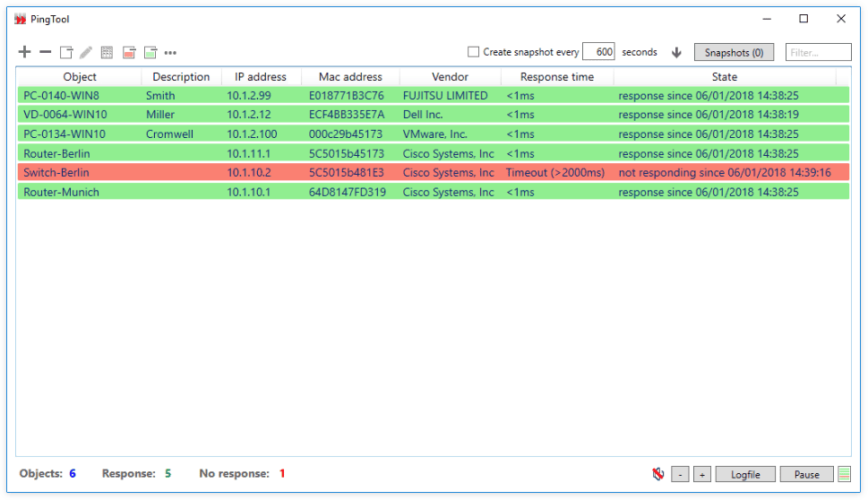Maximize the PingTool window
The height and width of the screenshot is (500, 868).
click(804, 19)
